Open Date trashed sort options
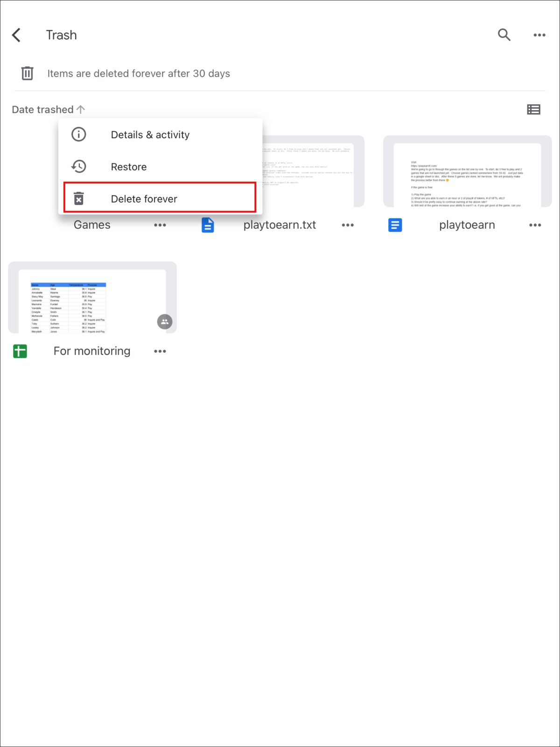This screenshot has height=747, width=560. (42, 110)
